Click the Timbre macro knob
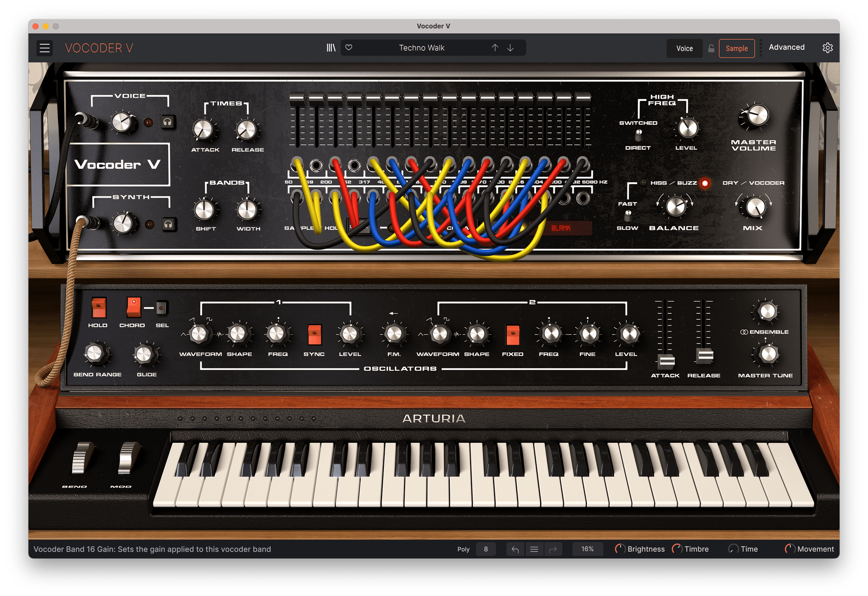This screenshot has height=596, width=868. click(677, 549)
